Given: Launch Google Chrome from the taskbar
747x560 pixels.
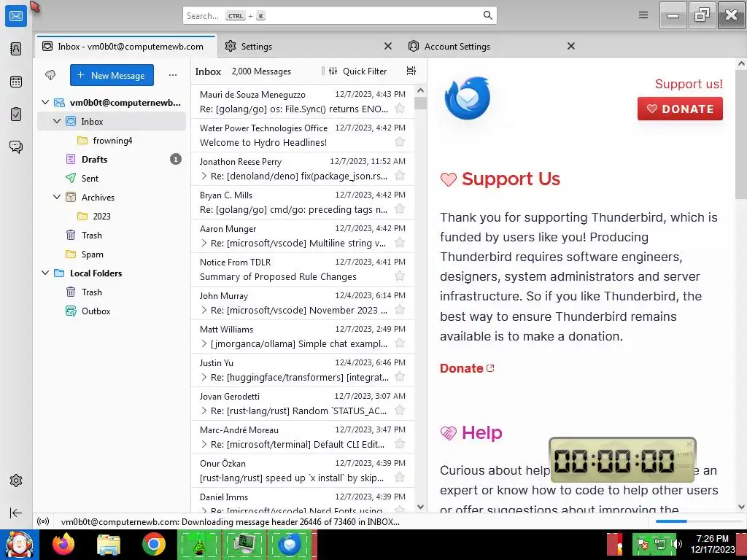Looking at the screenshot, I should (x=153, y=544).
